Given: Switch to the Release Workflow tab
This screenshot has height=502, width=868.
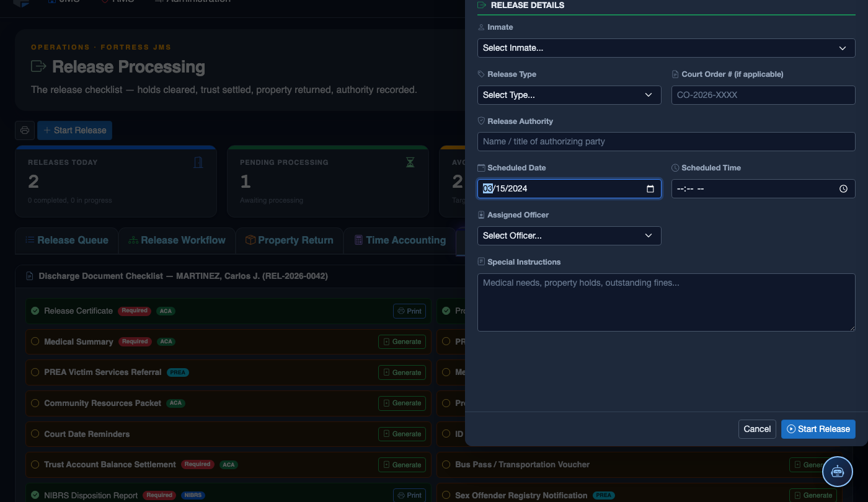Looking at the screenshot, I should (x=177, y=240).
